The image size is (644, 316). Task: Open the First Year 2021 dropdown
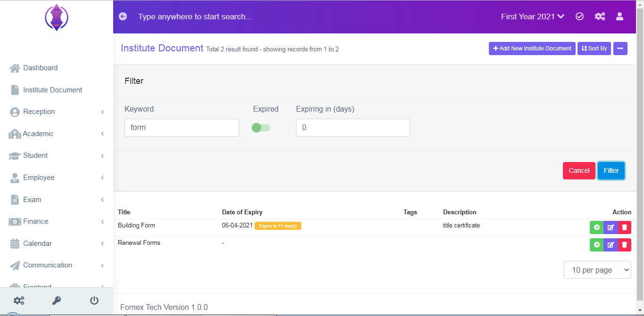tap(533, 16)
